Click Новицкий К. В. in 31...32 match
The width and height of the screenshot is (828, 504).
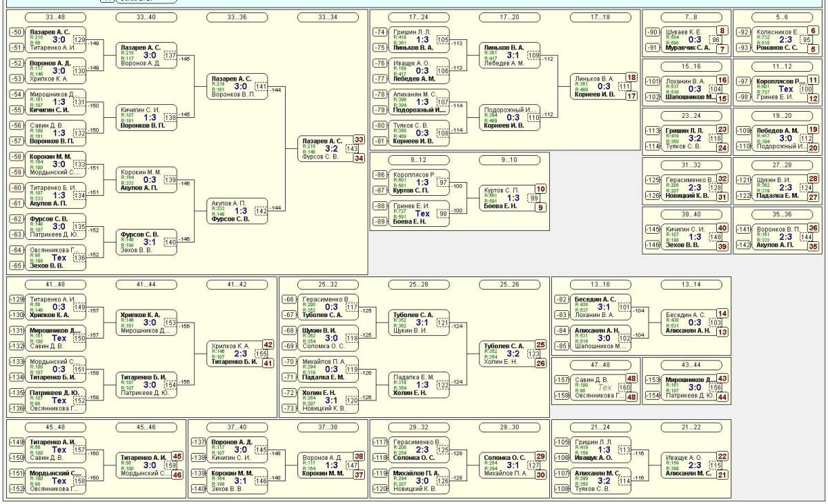click(x=686, y=196)
